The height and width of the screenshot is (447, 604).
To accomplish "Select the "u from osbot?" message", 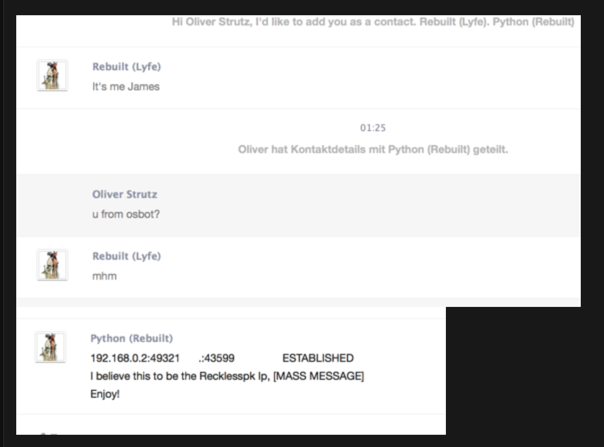I will (x=126, y=214).
